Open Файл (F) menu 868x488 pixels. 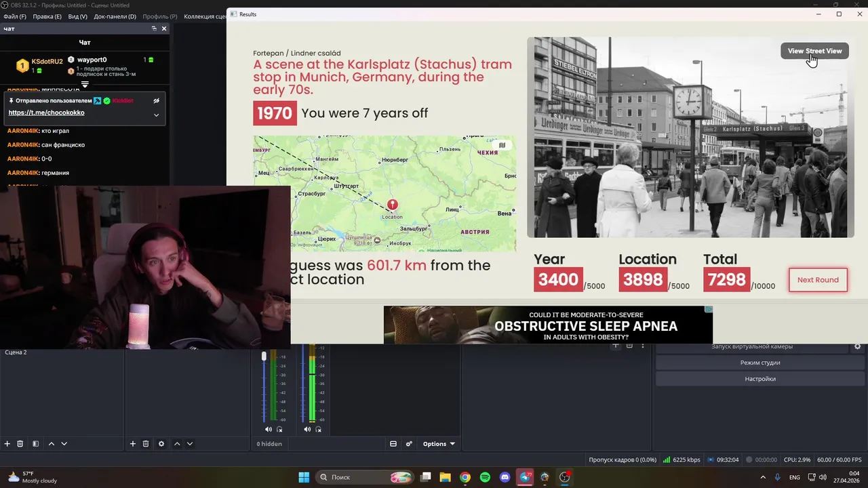tap(15, 16)
